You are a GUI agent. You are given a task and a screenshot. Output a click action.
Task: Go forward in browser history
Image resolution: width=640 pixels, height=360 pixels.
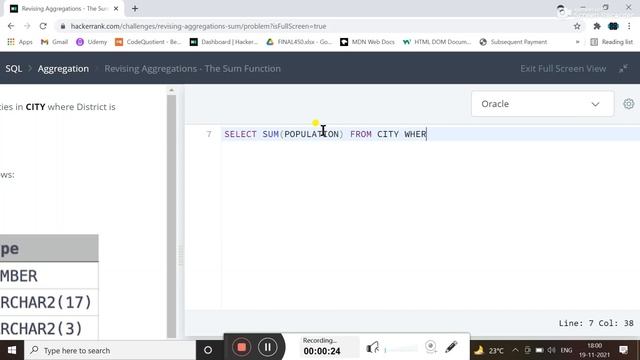[x=27, y=26]
